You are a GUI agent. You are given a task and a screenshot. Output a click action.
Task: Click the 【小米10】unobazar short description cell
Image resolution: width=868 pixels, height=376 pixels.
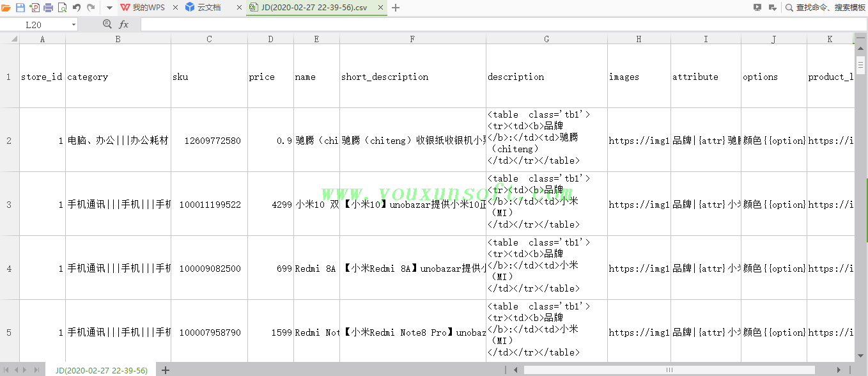coord(412,205)
